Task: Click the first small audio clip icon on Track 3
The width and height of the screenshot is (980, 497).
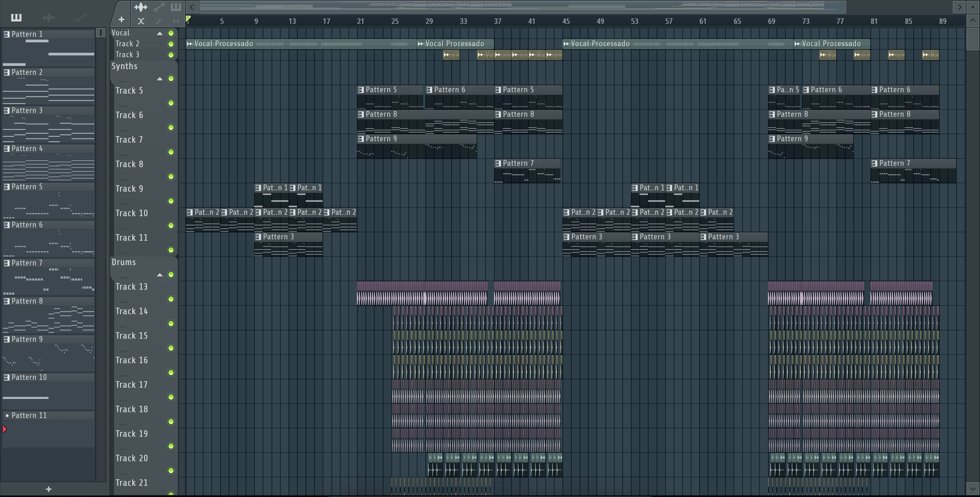Action: [447, 55]
